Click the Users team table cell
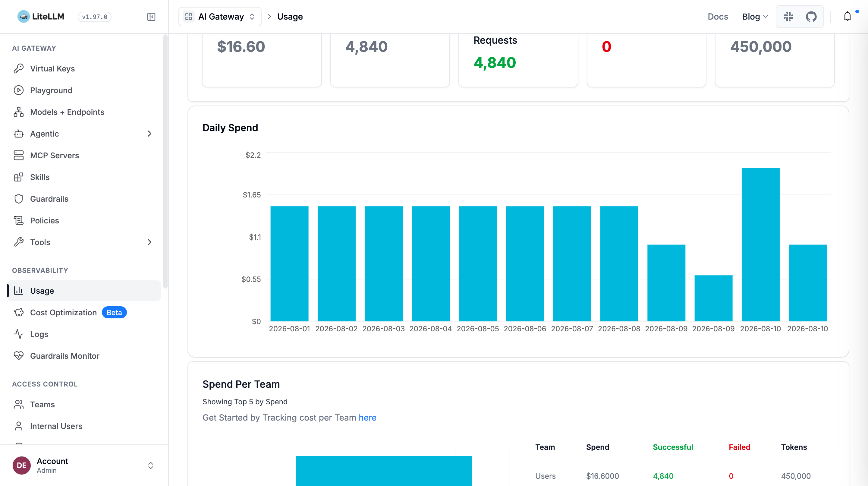This screenshot has width=868, height=486. click(x=546, y=476)
